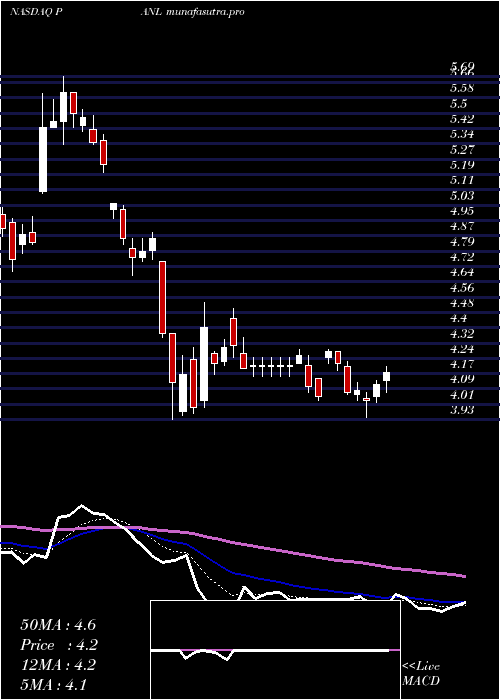Click the 50MA : 4.6 readout

pyautogui.click(x=58, y=625)
